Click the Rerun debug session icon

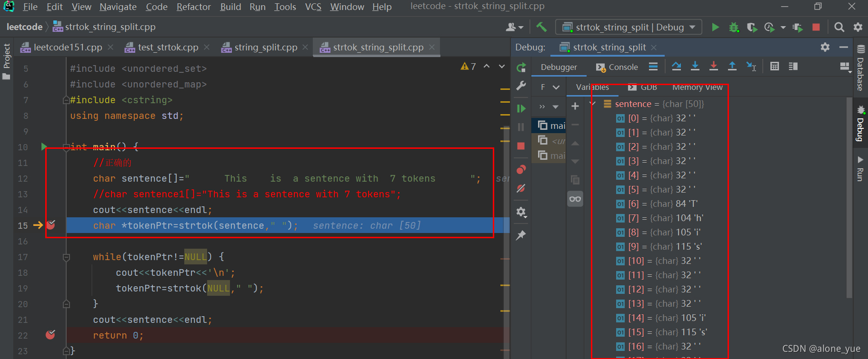click(521, 68)
